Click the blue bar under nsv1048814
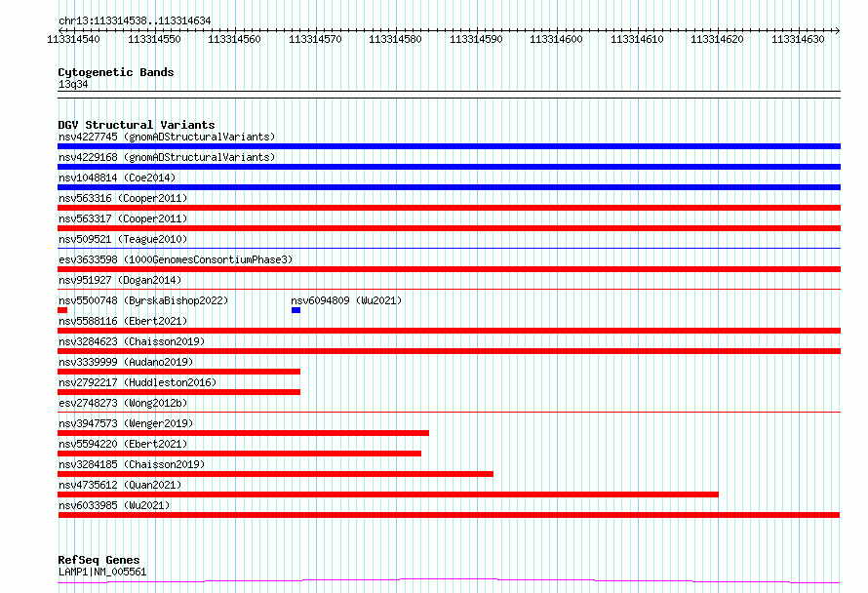868x593 pixels. 449,187
